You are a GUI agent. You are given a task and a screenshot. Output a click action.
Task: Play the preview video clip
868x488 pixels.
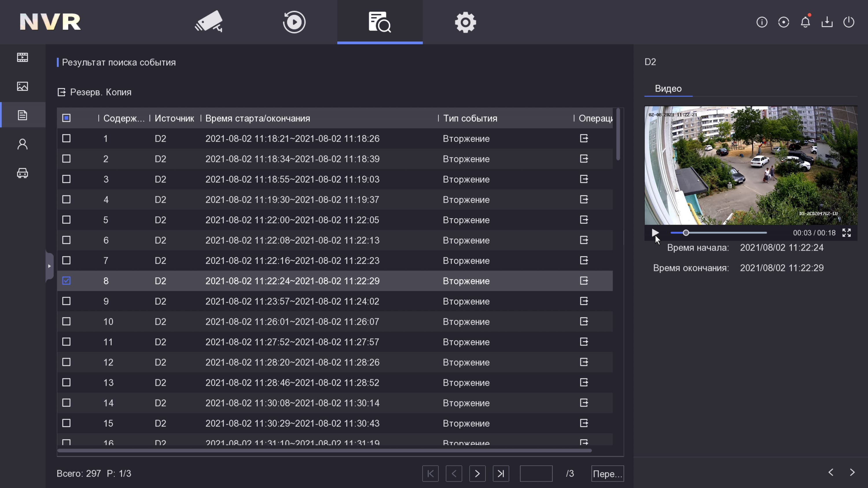(x=655, y=233)
